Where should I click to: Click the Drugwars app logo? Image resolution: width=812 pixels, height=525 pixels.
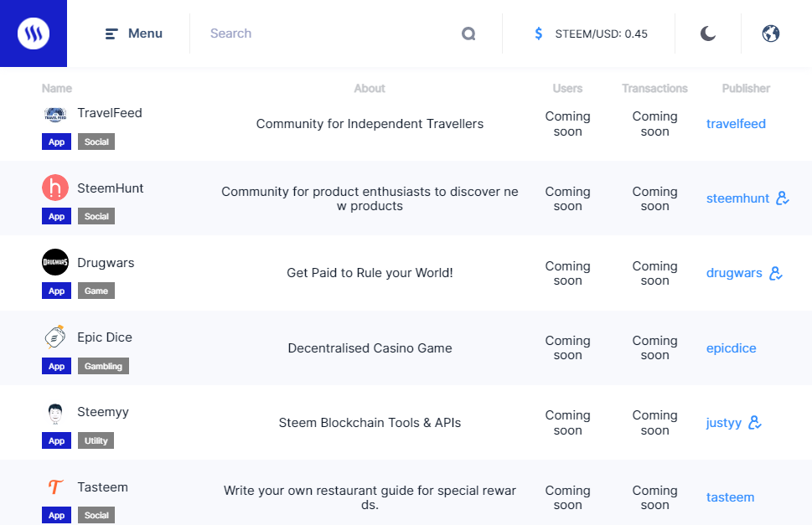(55, 262)
